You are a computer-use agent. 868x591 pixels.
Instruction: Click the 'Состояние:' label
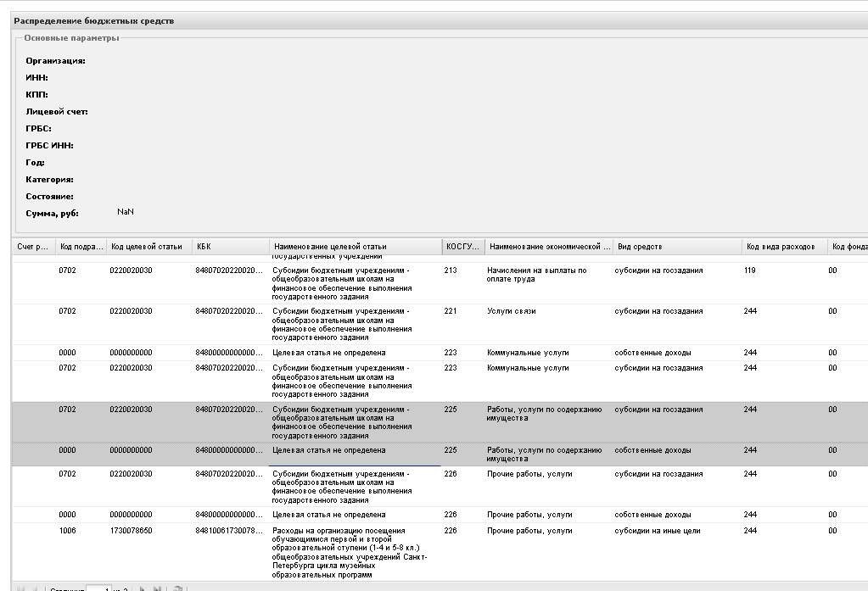[49, 197]
